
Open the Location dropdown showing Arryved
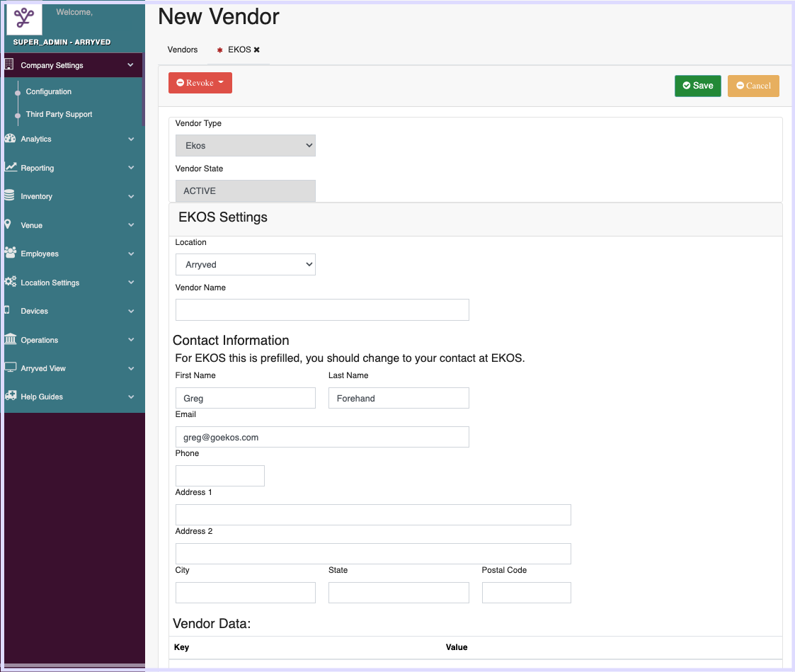coord(246,264)
